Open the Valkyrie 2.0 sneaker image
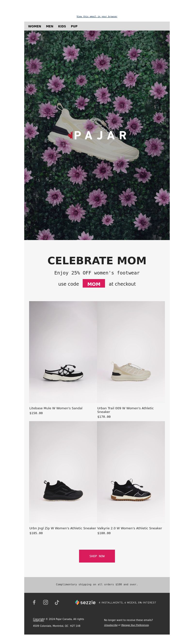 (x=131, y=472)
